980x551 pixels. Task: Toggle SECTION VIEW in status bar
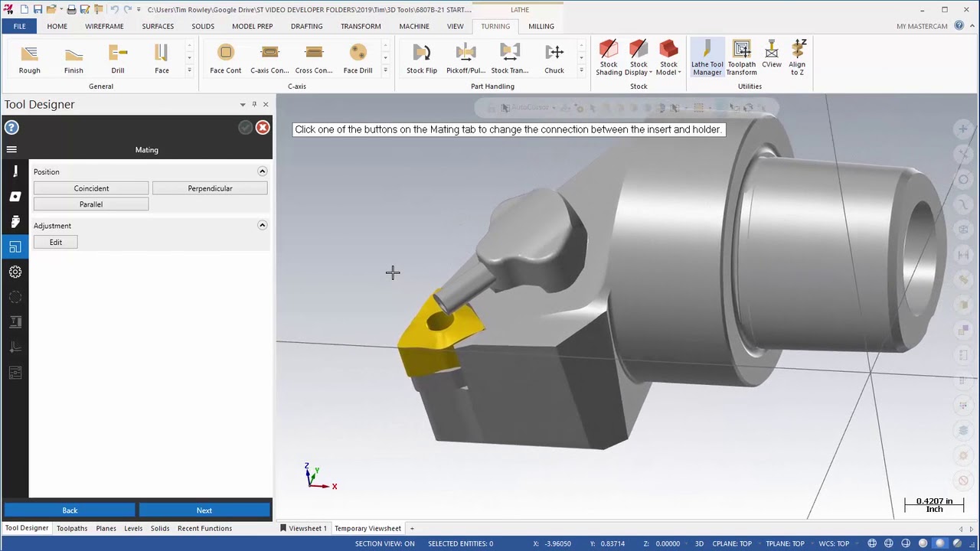pyautogui.click(x=384, y=543)
